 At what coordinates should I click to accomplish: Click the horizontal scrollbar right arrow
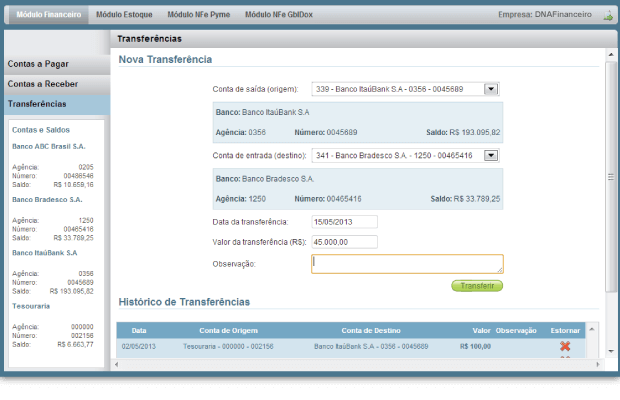598,364
